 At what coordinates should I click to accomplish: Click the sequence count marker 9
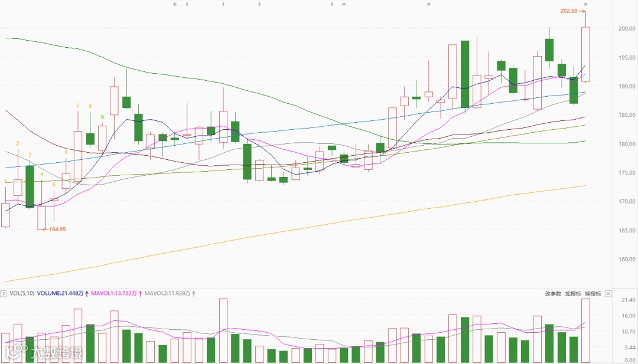click(102, 117)
